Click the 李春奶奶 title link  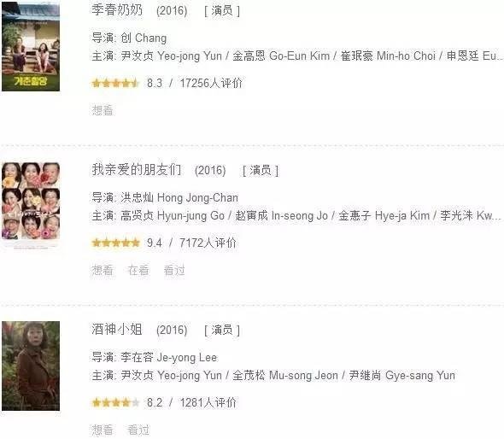(x=117, y=10)
